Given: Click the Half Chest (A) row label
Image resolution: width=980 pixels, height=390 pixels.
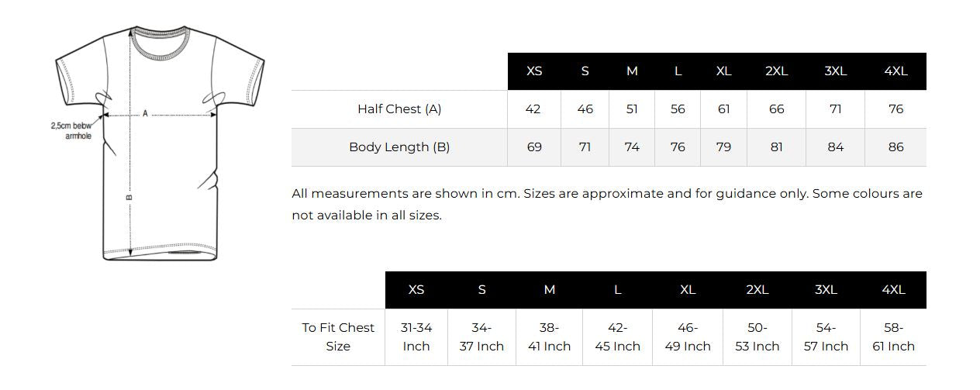Looking at the screenshot, I should pos(399,109).
